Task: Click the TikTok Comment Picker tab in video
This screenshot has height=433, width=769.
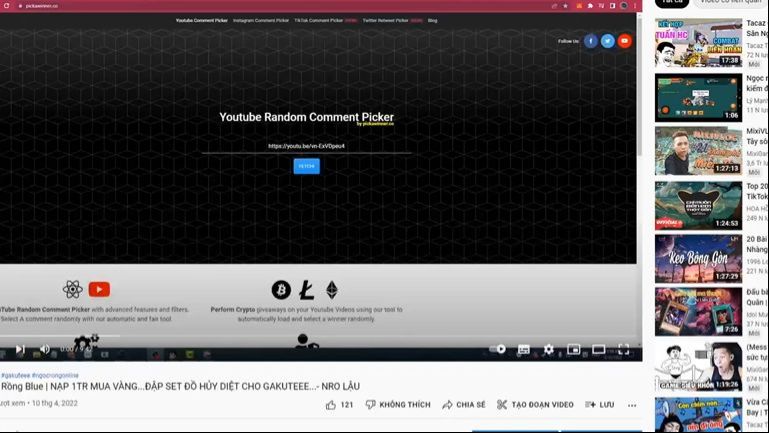Action: click(x=319, y=21)
